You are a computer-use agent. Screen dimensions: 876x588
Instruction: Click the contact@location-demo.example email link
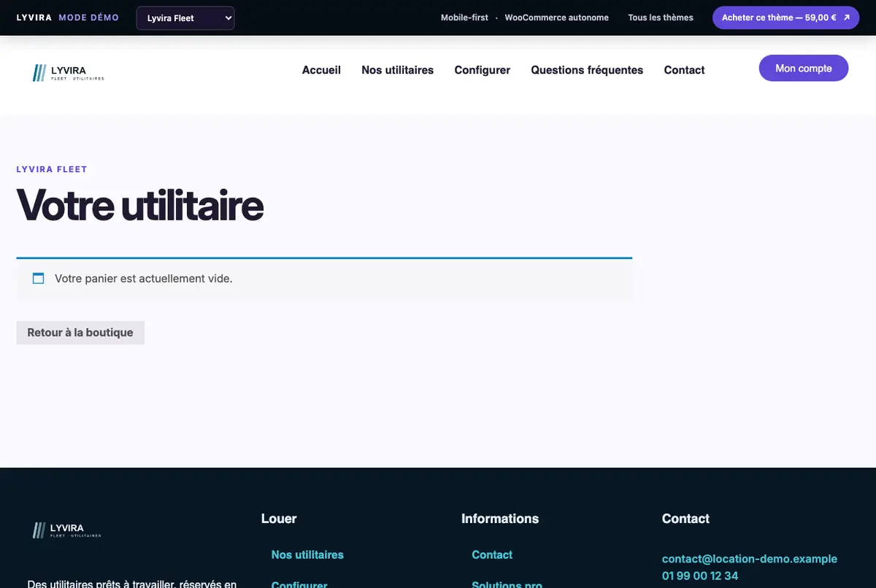click(750, 559)
